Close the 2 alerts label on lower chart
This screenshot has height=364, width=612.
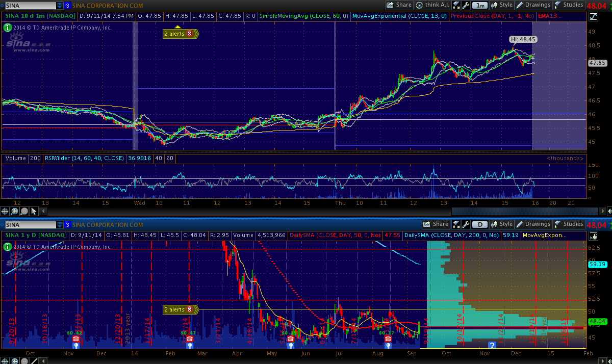coord(190,309)
